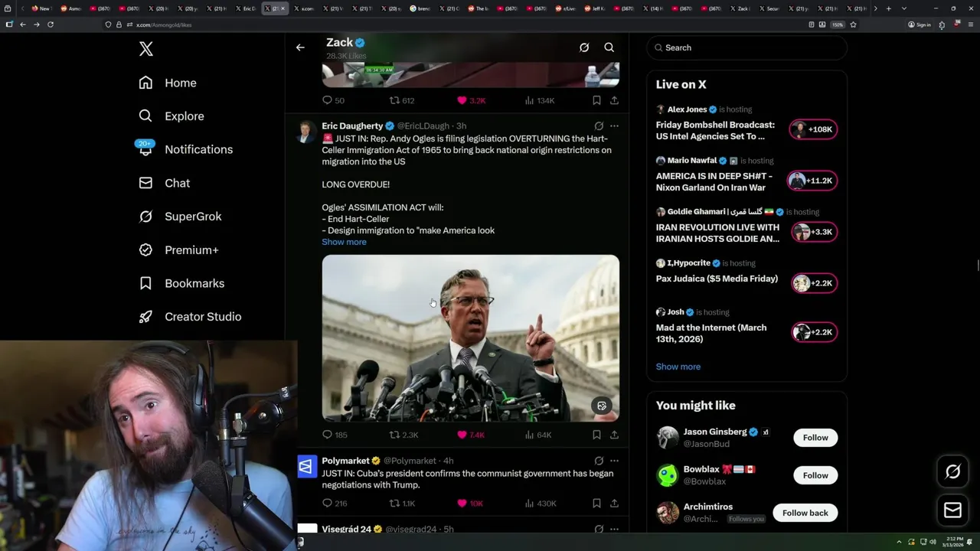Screen dimensions: 980x551
Task: Expand the browser tab list dropdown
Action: click(904, 8)
